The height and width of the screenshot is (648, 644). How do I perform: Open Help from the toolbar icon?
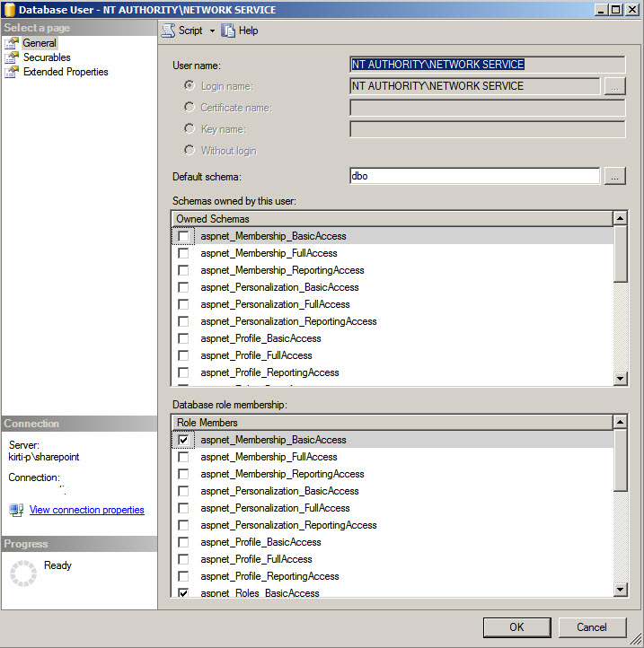[x=228, y=31]
